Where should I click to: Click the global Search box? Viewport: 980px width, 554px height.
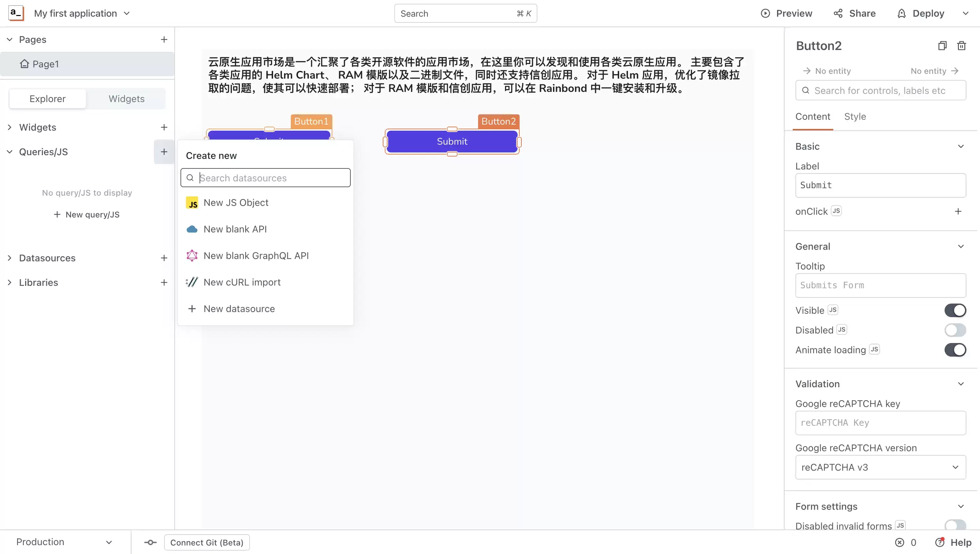click(465, 13)
